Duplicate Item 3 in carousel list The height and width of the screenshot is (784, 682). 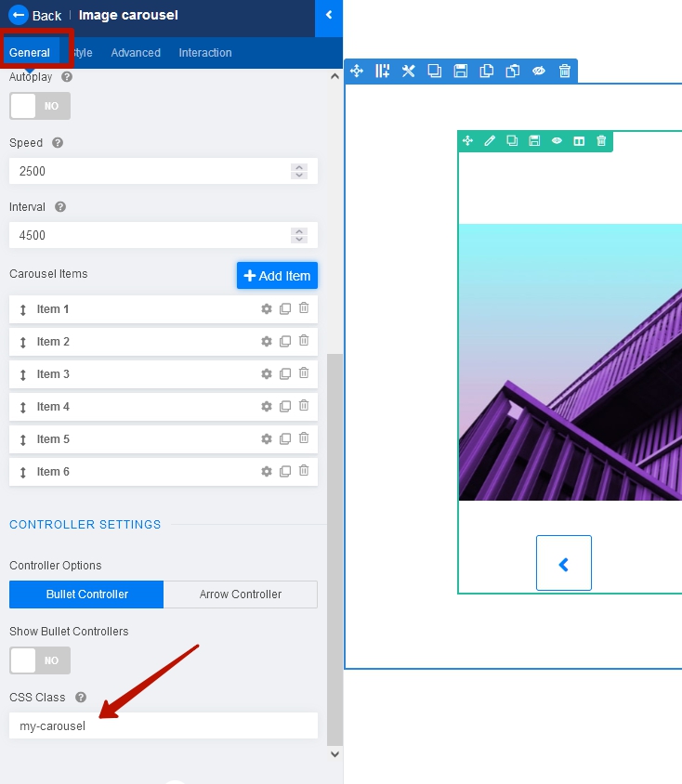(x=285, y=374)
